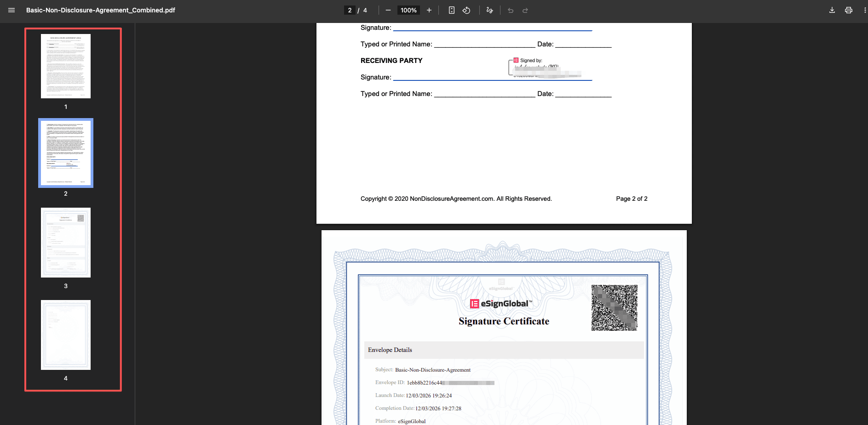Click the fit to page icon
This screenshot has height=425, width=868.
pos(452,10)
